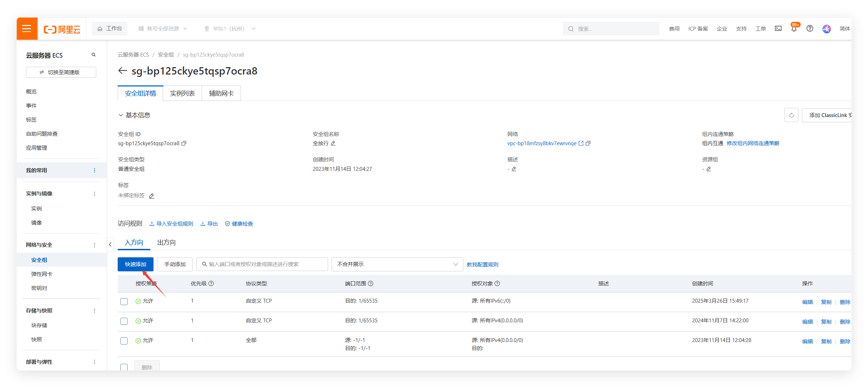Copy the security group ID

click(184, 143)
